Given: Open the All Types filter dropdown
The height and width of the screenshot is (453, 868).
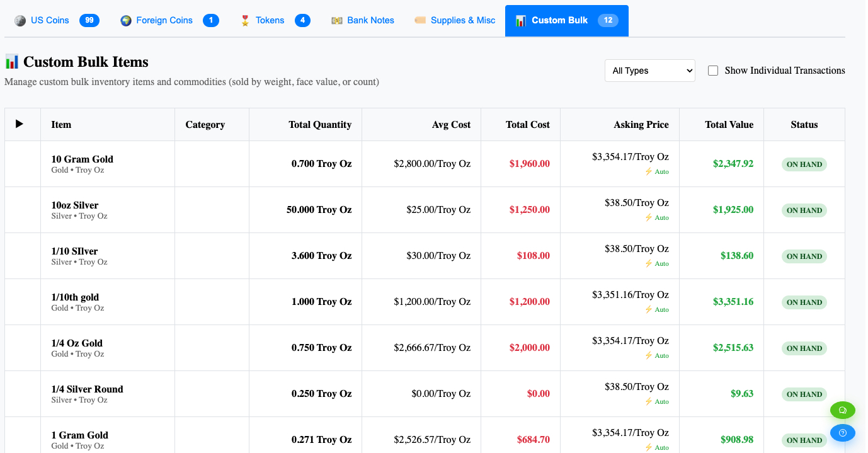Looking at the screenshot, I should click(x=649, y=71).
